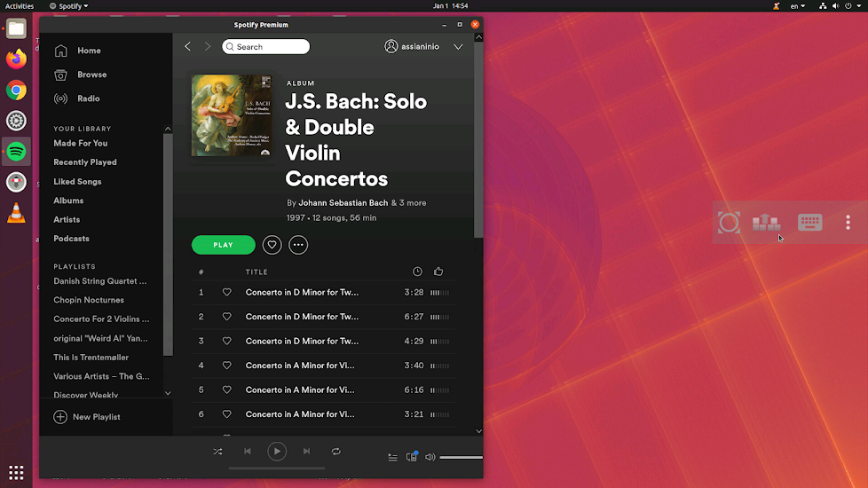
Task: Like track 2 with its heart
Action: click(x=226, y=317)
